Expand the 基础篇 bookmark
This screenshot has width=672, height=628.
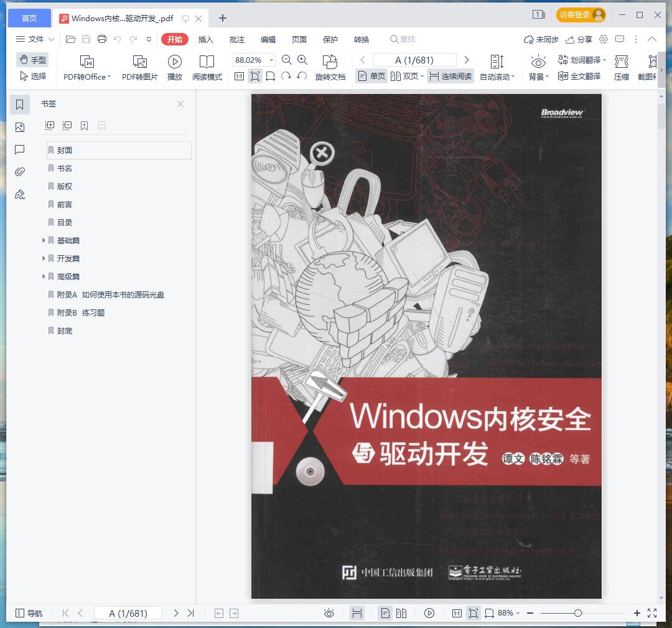coord(44,240)
